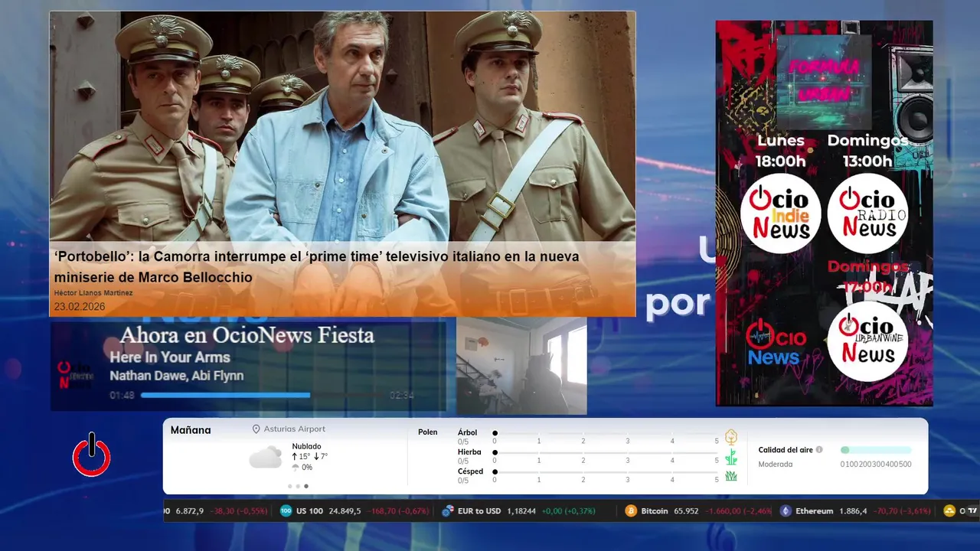Click the location pin icon beside Asturias Airport
The width and height of the screenshot is (980, 551).
[x=256, y=429]
